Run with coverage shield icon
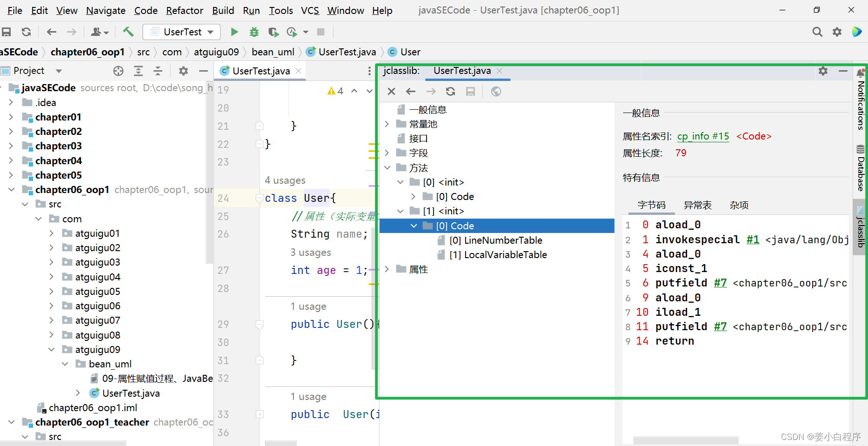 click(x=273, y=32)
